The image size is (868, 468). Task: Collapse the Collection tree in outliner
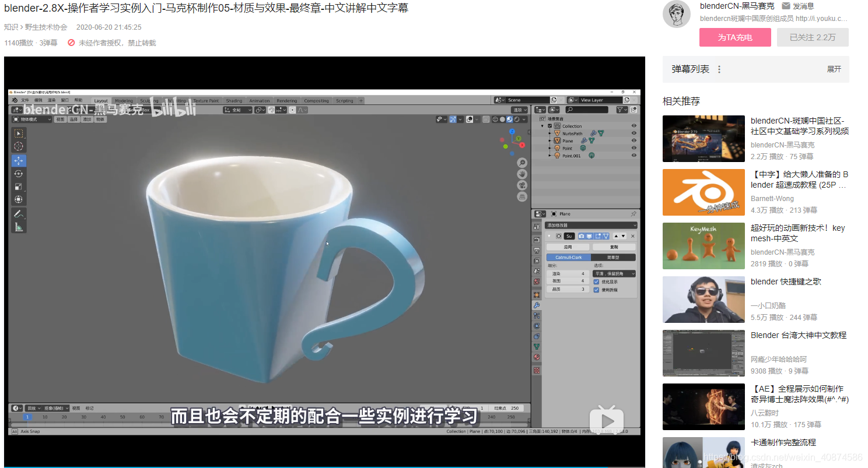[x=542, y=126]
